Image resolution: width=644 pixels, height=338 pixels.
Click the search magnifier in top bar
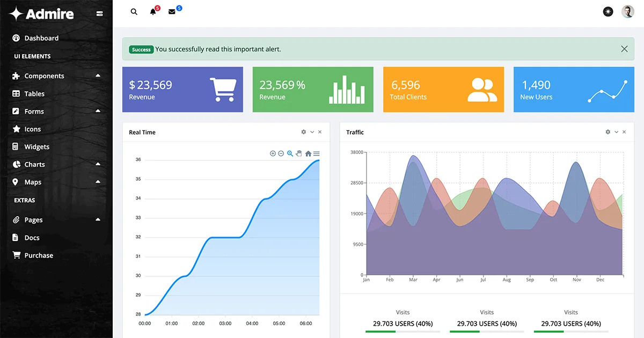[x=134, y=11]
